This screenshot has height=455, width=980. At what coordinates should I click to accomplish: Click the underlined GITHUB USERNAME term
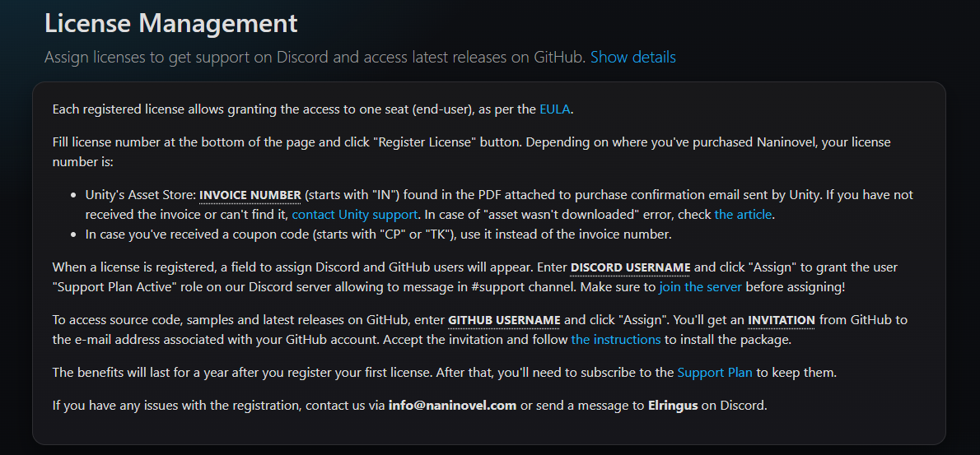click(504, 319)
